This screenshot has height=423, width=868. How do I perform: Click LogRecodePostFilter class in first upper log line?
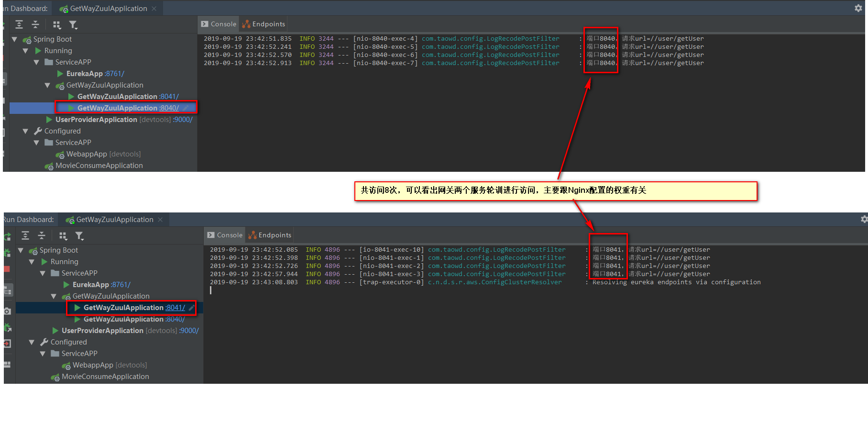click(490, 39)
